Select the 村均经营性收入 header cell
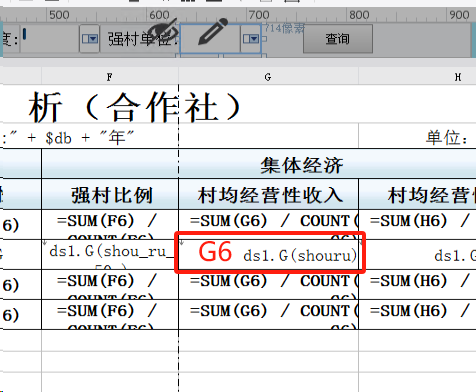 click(269, 194)
